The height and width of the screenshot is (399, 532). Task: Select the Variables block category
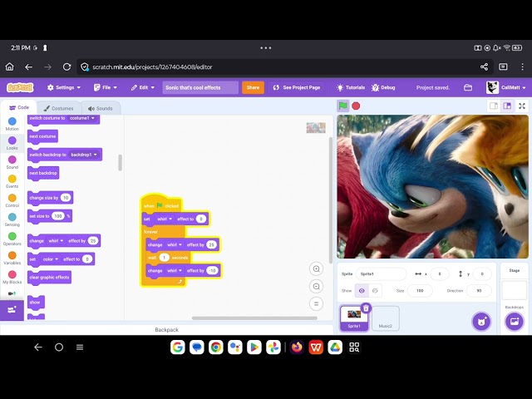(12, 258)
